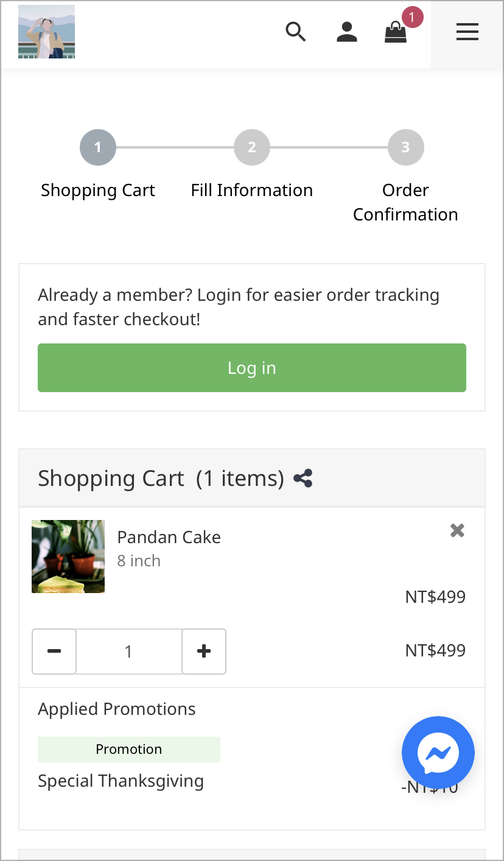The width and height of the screenshot is (504, 861).
Task: Click the Pandan Cake thumbnail image
Action: (x=68, y=556)
